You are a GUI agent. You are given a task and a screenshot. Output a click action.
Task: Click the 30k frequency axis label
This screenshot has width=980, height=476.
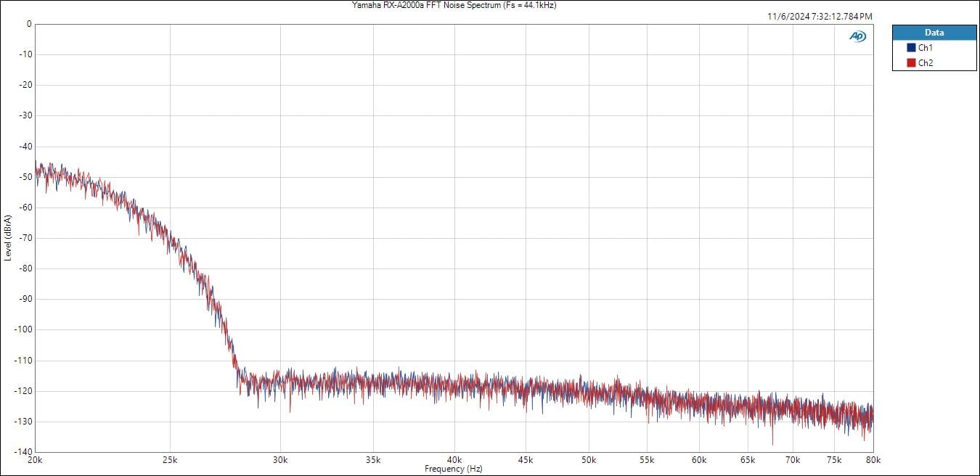coord(280,459)
